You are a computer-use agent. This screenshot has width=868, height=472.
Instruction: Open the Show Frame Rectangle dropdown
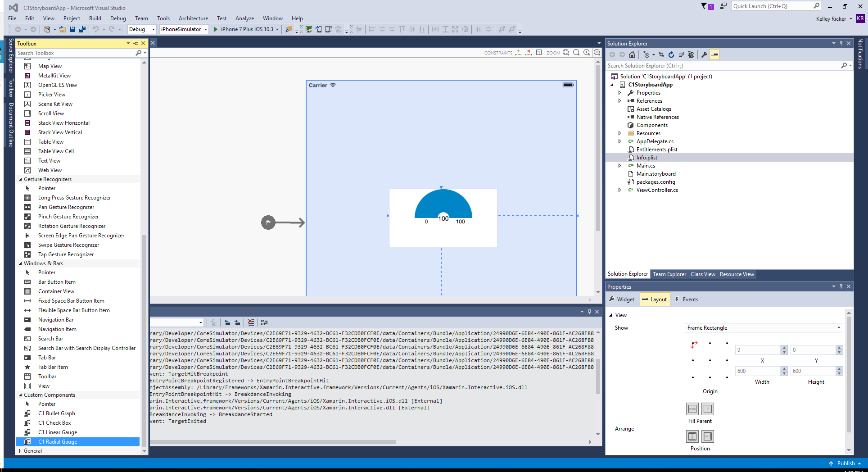[x=764, y=328]
